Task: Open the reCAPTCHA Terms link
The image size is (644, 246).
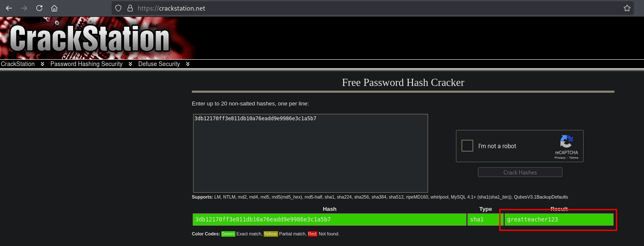Action: (x=573, y=158)
